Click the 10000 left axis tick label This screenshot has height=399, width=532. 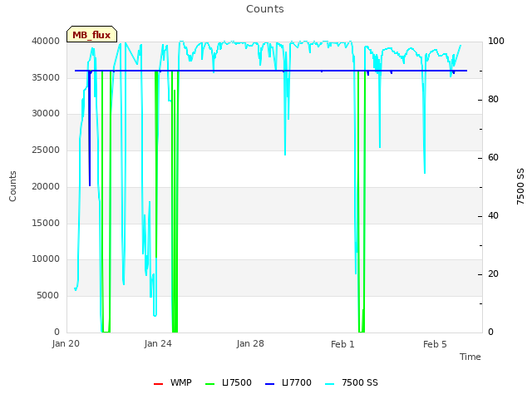[x=46, y=259]
